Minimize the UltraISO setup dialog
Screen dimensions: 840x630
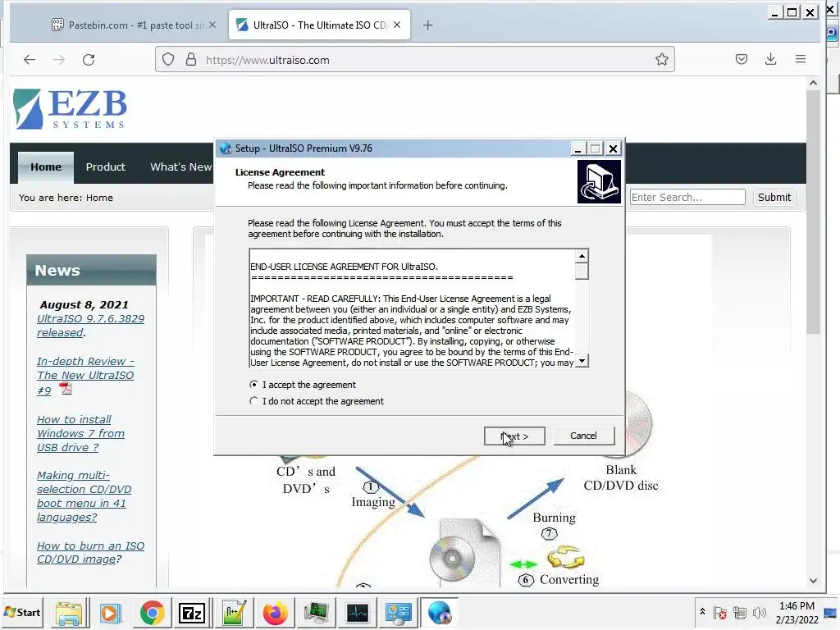[577, 148]
